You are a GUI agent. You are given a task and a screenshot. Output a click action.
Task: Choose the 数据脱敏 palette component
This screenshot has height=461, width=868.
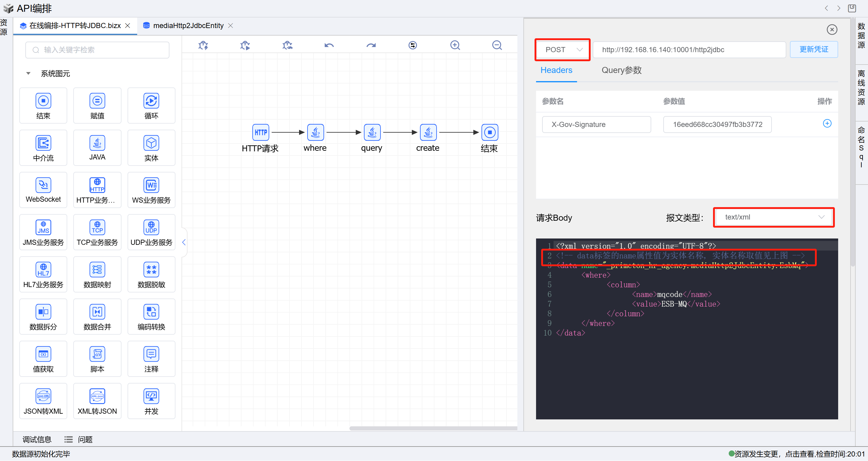[151, 274]
